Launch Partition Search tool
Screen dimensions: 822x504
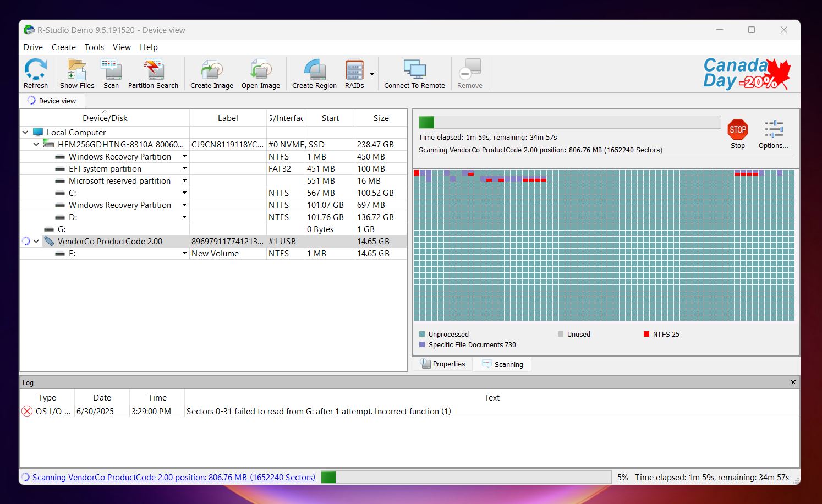pyautogui.click(x=154, y=70)
